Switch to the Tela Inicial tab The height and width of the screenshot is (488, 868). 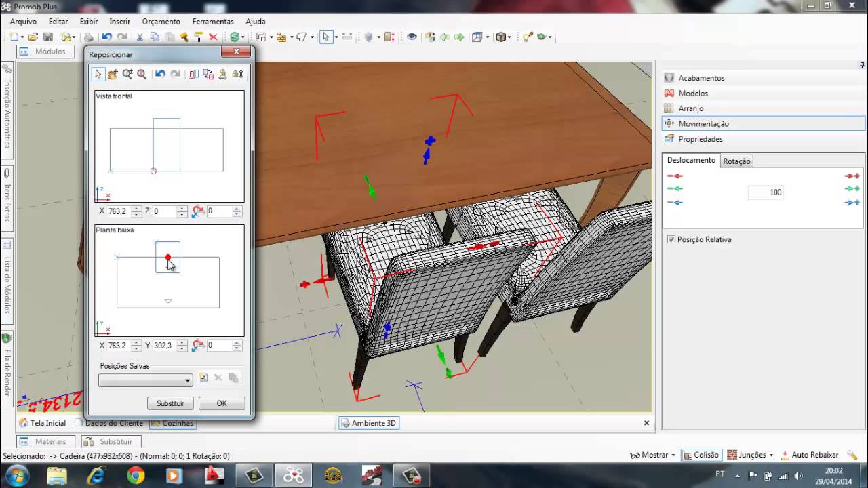(x=43, y=423)
